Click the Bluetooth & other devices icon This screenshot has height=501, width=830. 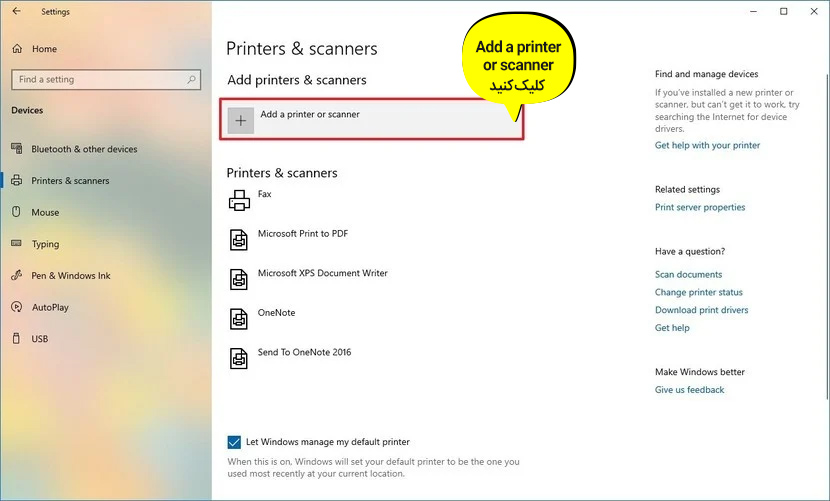coord(17,149)
